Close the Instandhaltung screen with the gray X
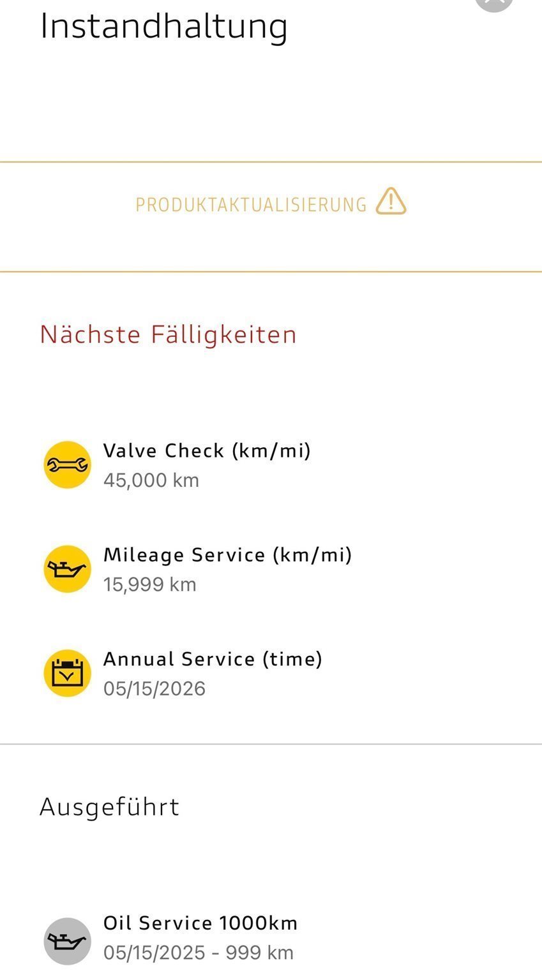 click(x=494, y=3)
